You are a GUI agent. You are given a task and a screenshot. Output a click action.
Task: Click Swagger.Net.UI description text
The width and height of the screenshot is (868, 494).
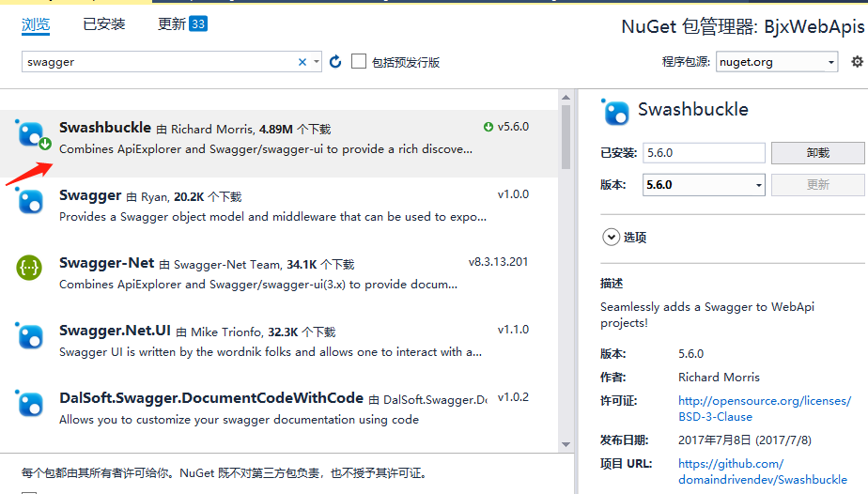pyautogui.click(x=271, y=352)
